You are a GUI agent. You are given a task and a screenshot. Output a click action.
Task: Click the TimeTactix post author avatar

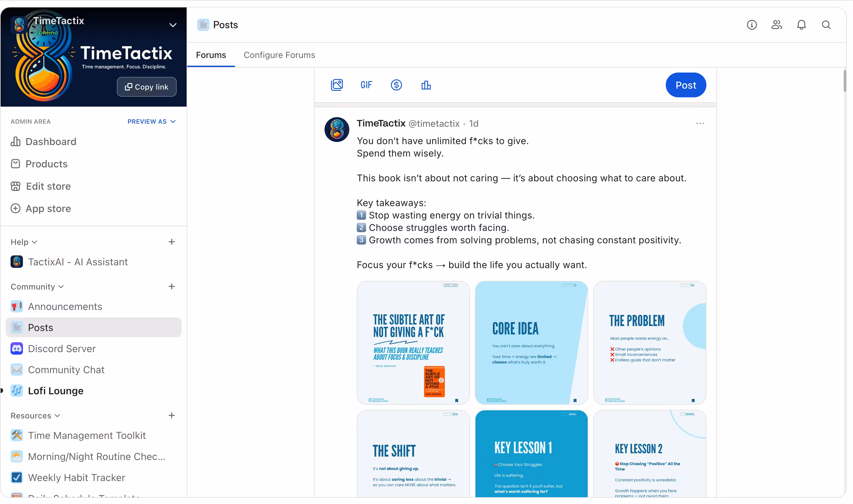pyautogui.click(x=337, y=129)
